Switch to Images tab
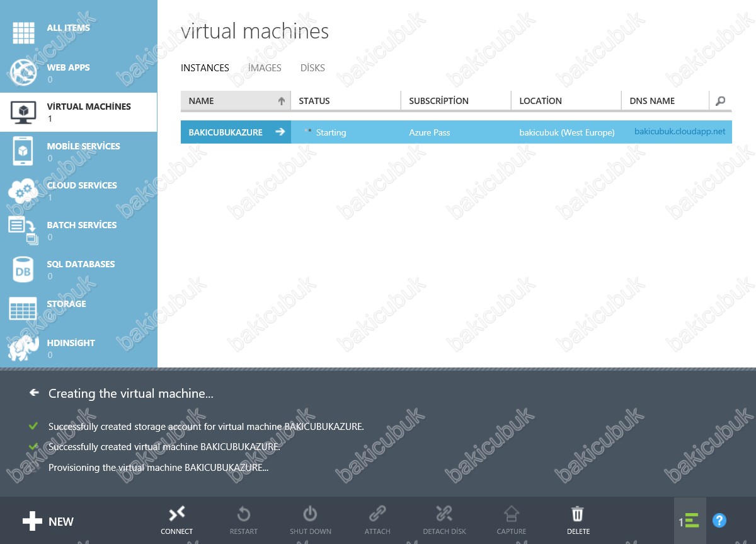756x544 pixels. click(265, 68)
